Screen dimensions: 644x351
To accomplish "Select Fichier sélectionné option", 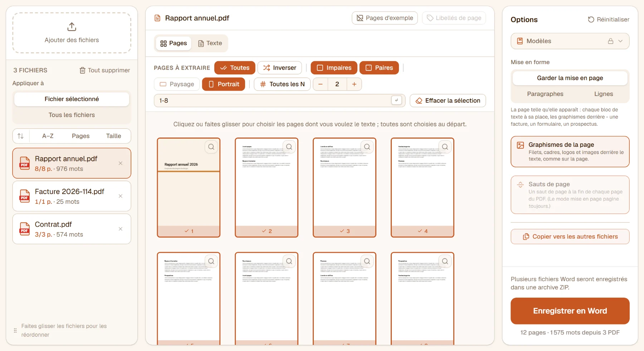I will [x=72, y=99].
